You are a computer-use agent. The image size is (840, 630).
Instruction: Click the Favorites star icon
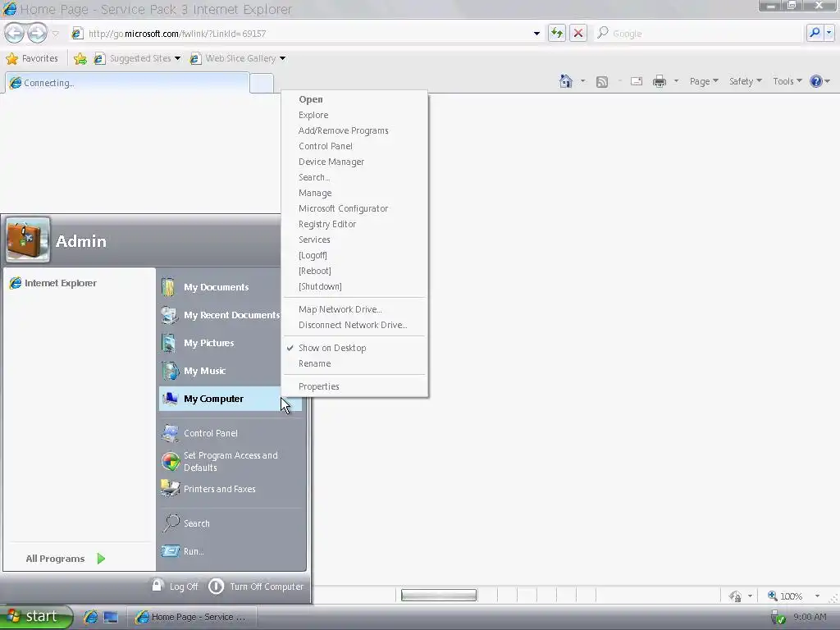pos(11,58)
